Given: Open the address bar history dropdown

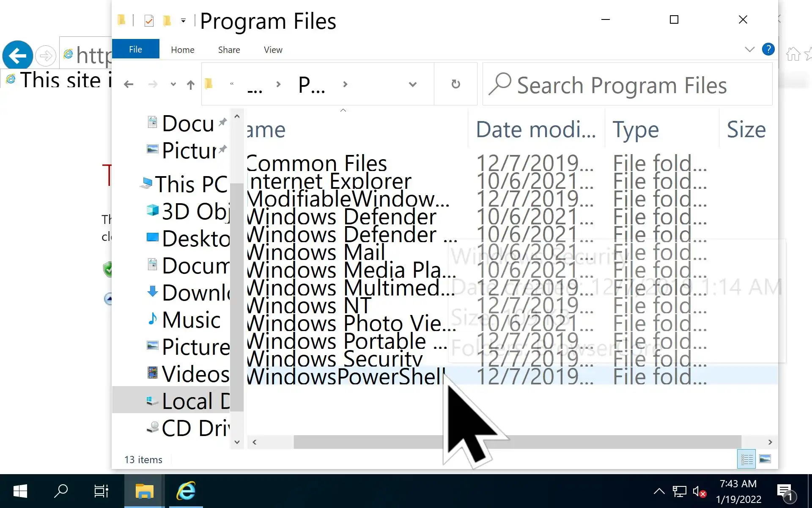Looking at the screenshot, I should [x=413, y=84].
